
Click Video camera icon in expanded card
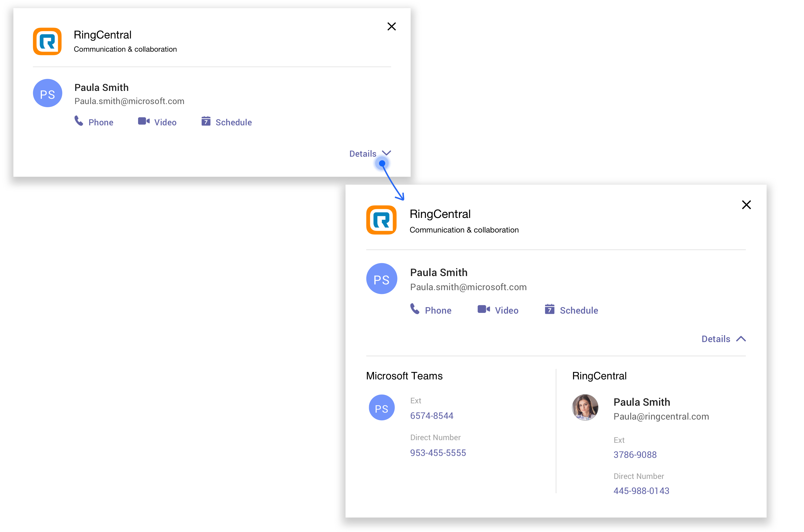tap(484, 309)
